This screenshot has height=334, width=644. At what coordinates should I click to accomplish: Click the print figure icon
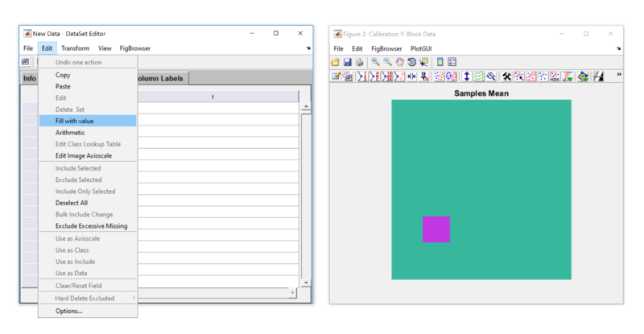[x=359, y=62]
